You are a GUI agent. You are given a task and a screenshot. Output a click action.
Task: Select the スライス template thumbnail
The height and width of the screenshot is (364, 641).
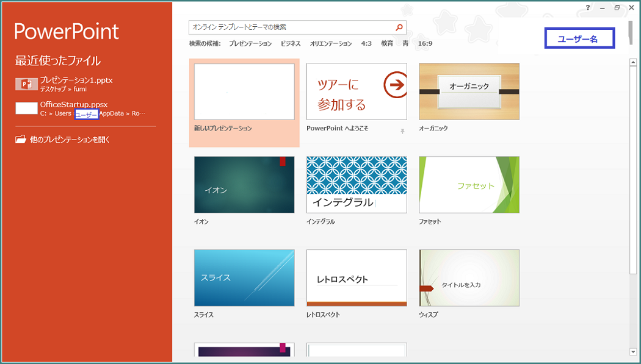pyautogui.click(x=244, y=278)
